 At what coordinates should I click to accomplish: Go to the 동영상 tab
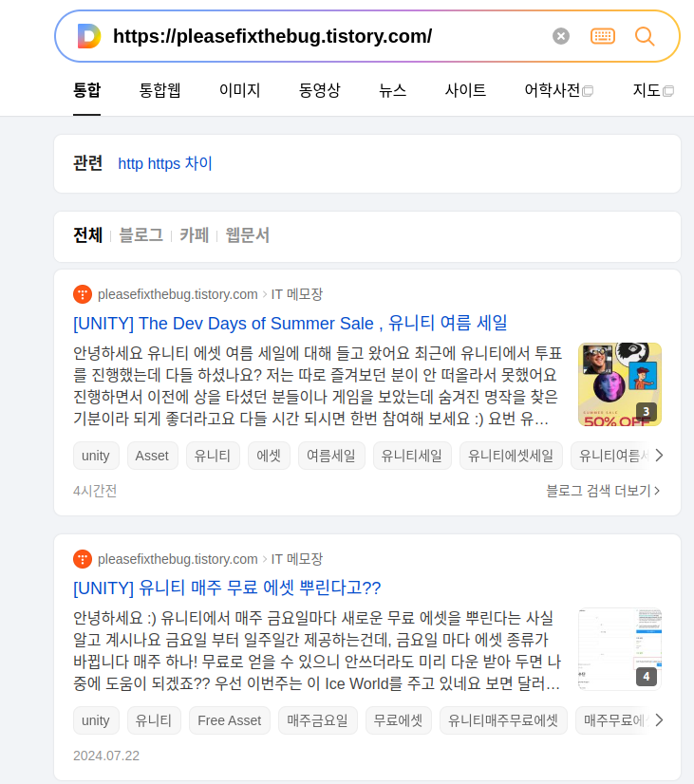320,90
